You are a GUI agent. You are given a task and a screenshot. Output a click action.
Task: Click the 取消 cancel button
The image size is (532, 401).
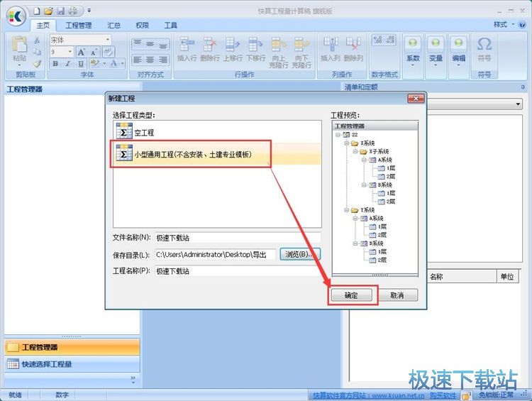click(397, 295)
